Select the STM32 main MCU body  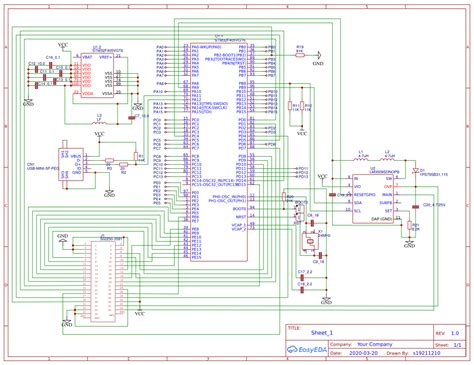(x=219, y=152)
